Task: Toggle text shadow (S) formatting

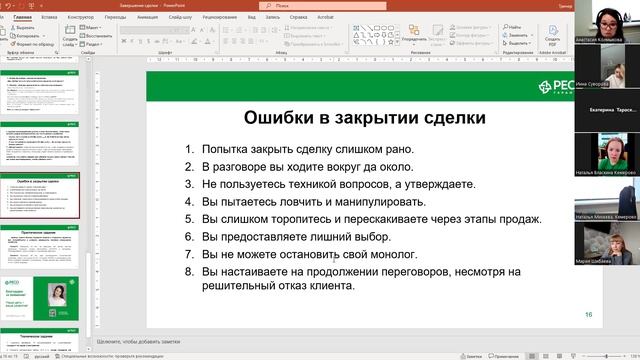Action: (x=148, y=41)
